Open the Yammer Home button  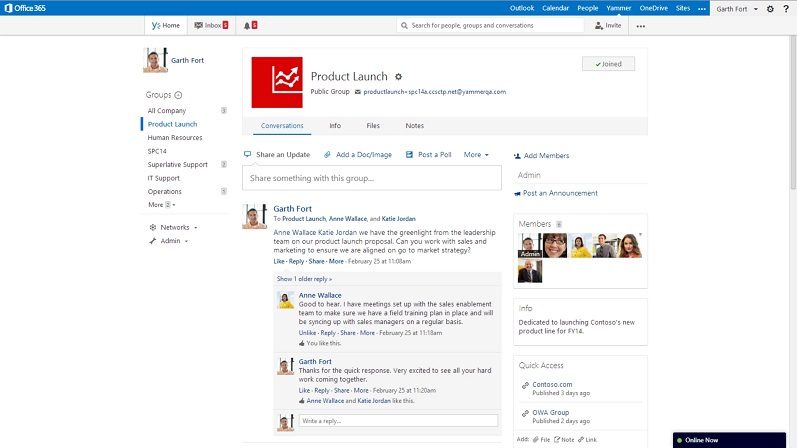(166, 25)
